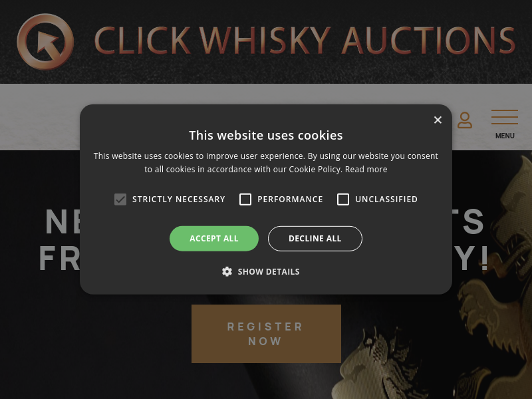Close the cookie dialog with the X

point(438,120)
